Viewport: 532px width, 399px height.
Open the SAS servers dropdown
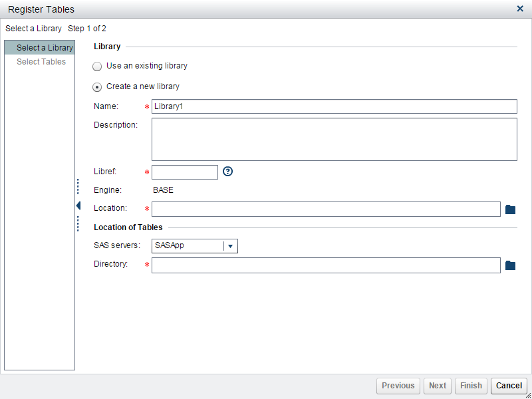(229, 245)
